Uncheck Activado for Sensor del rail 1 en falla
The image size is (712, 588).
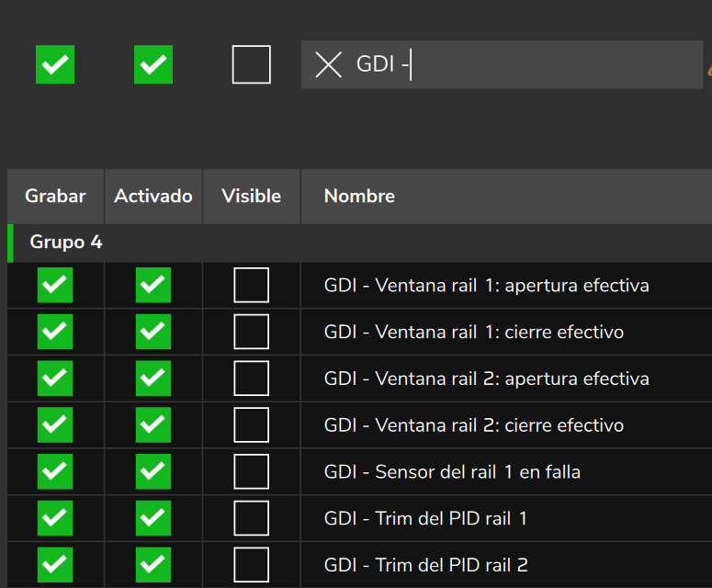coord(153,471)
